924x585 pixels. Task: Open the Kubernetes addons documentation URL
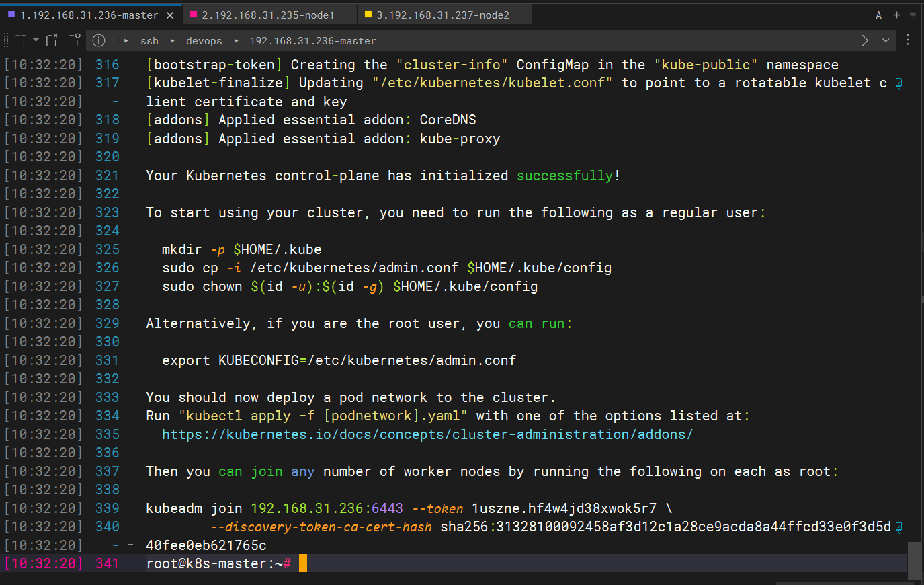pyautogui.click(x=427, y=434)
